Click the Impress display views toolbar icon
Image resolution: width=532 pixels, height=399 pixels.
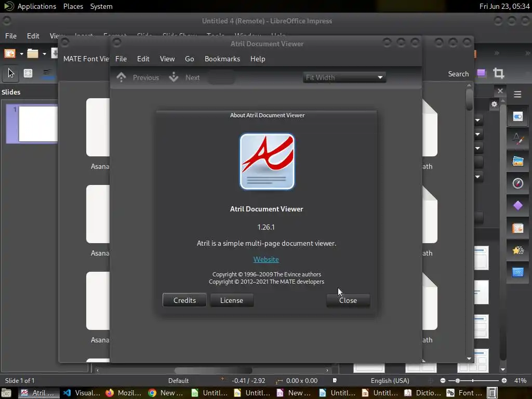[x=28, y=73]
